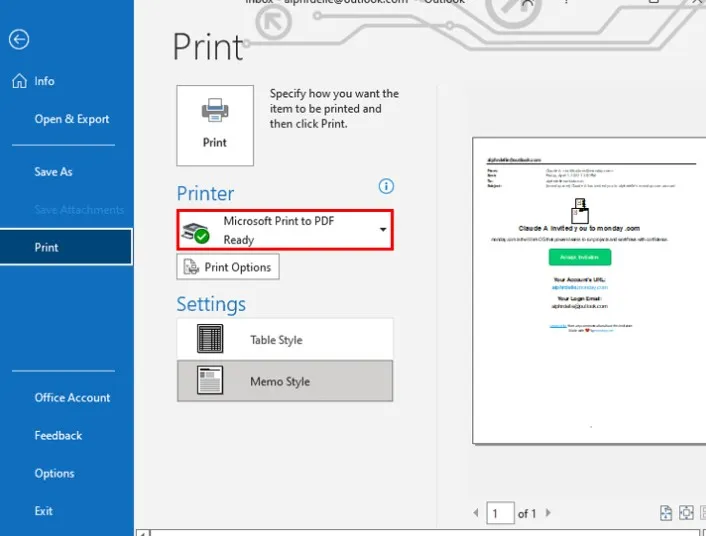The width and height of the screenshot is (706, 536).
Task: Open the Open & Export page
Action: 71,119
